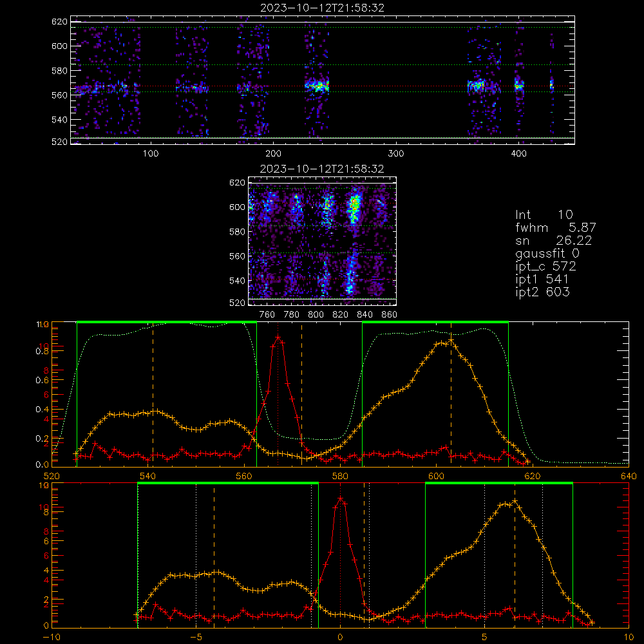The height and width of the screenshot is (644, 644).
Task: Click the bright emission patch near 240 in top image
Action: (317, 86)
